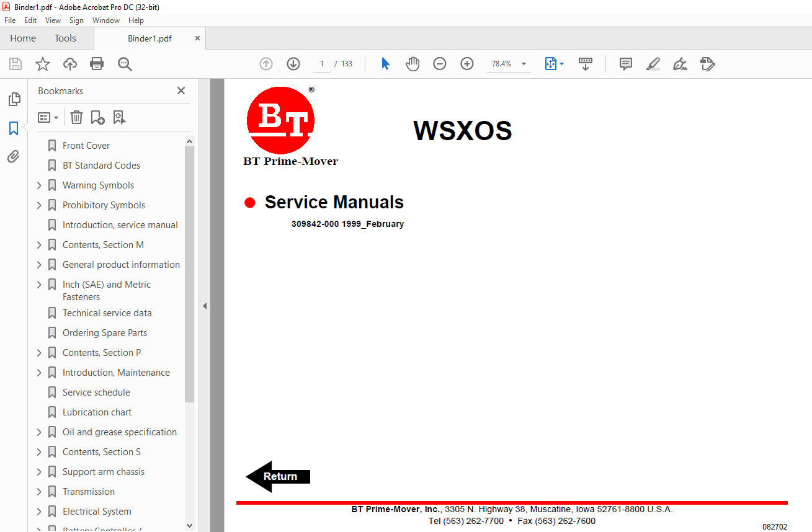This screenshot has width=812, height=532.
Task: Go to previous page arrow
Action: [x=266, y=64]
